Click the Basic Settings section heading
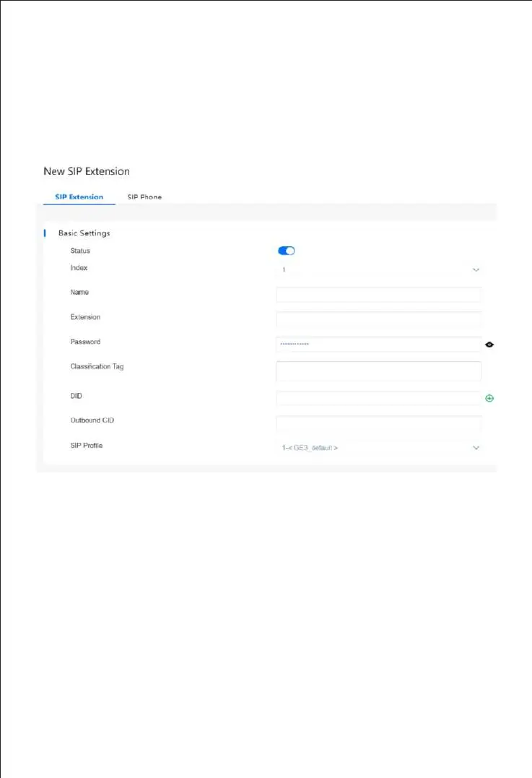The height and width of the screenshot is (778, 532). click(x=84, y=233)
